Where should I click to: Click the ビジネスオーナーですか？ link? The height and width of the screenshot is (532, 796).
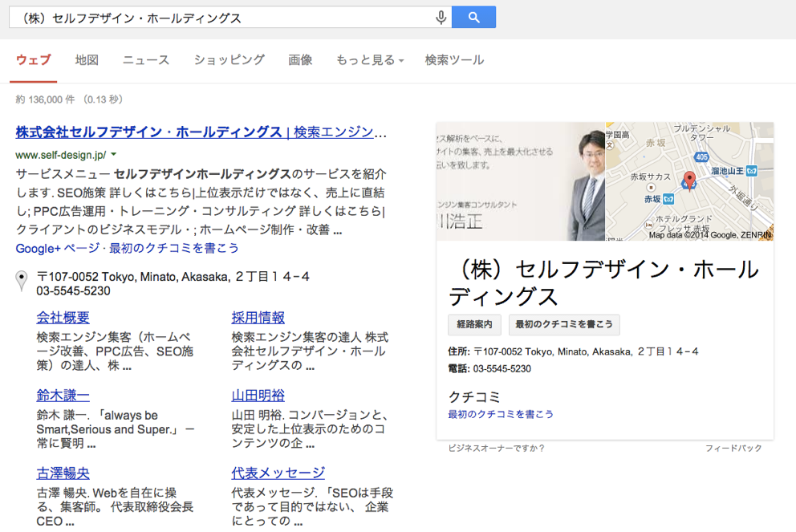497,449
